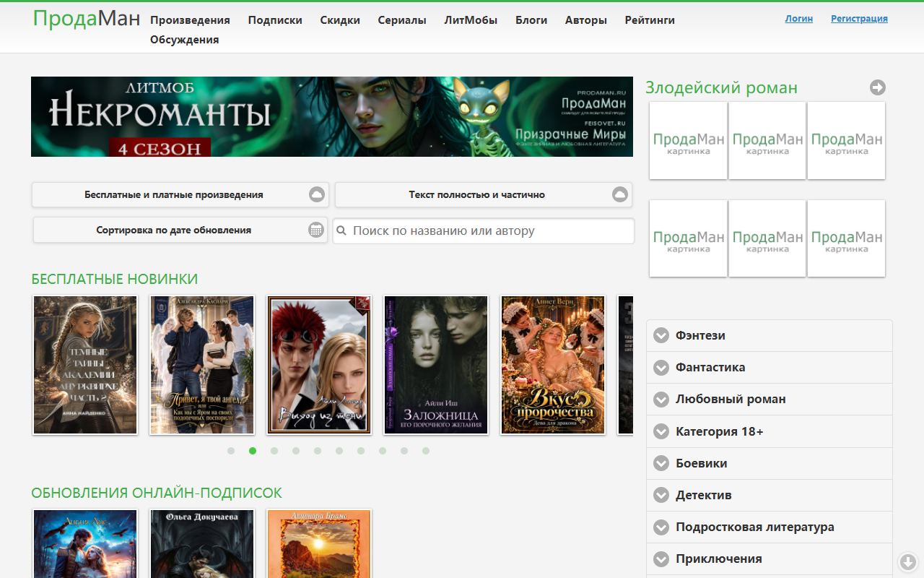
Task: View the Рейтинги page
Action: 650,20
